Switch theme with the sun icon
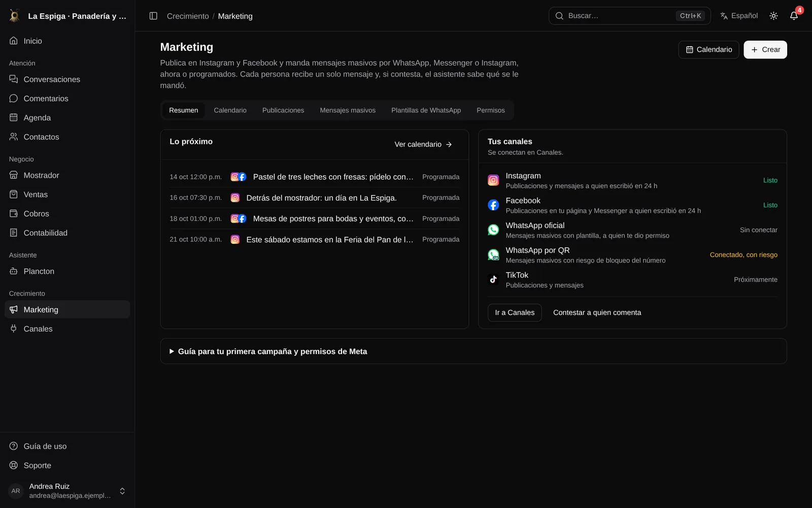 coord(773,16)
